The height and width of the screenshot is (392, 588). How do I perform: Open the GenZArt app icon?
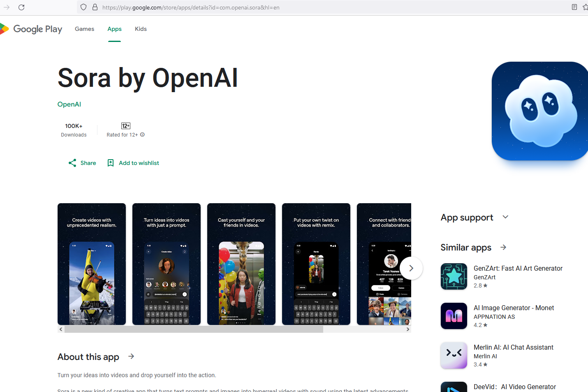pyautogui.click(x=454, y=276)
